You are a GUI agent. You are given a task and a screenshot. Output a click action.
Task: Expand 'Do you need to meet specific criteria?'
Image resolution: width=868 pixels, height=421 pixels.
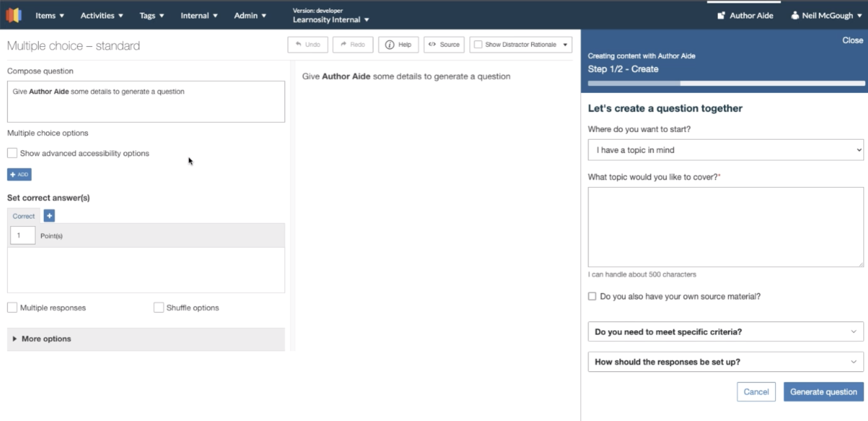pos(725,331)
